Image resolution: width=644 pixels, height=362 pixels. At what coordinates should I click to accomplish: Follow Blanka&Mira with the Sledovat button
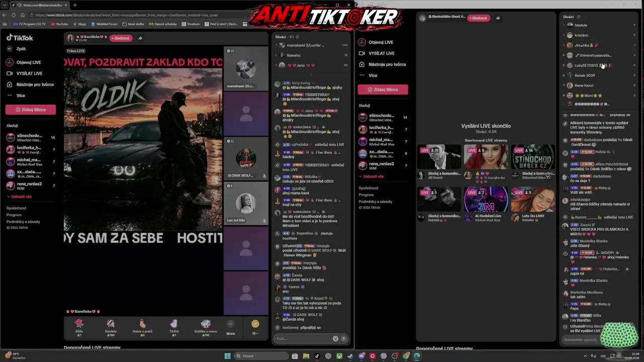tap(478, 18)
